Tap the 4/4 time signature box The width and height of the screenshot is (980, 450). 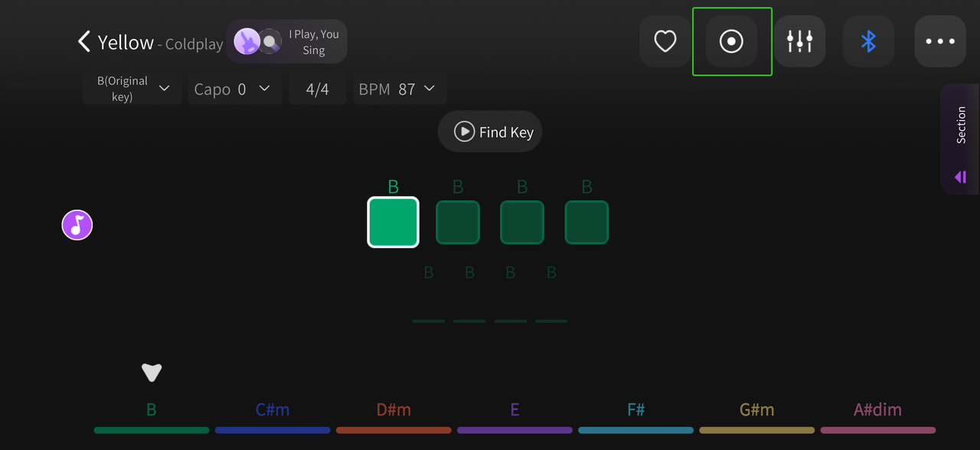pos(317,89)
